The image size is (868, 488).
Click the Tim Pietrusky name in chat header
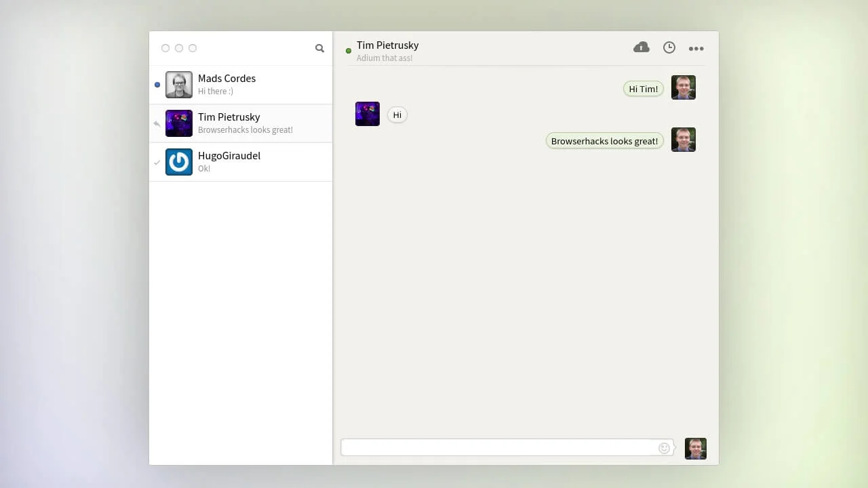point(387,45)
